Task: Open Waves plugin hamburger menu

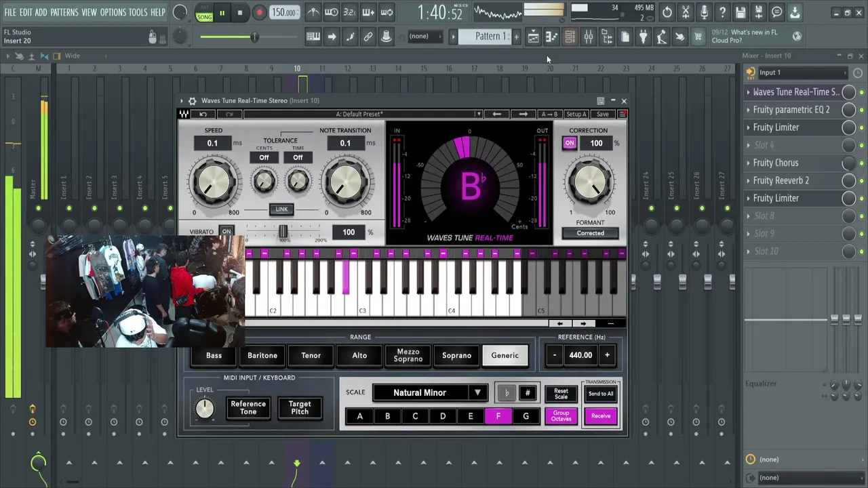Action: (x=623, y=114)
